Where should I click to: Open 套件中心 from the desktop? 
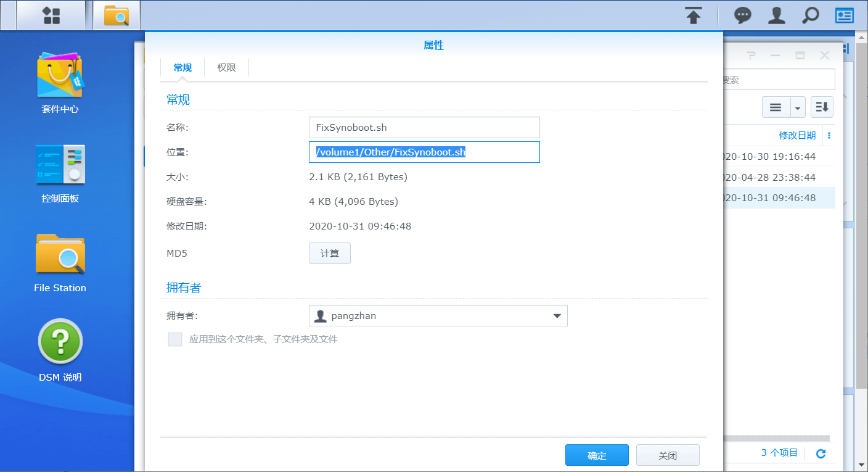click(x=60, y=83)
